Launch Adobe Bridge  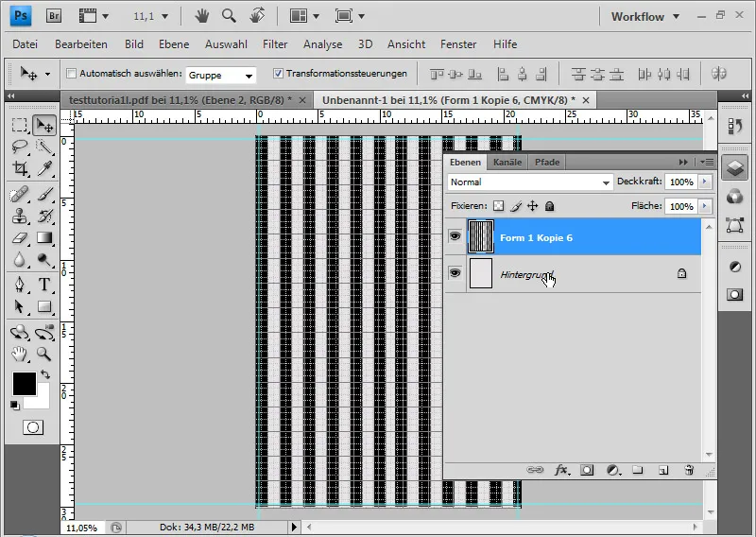54,16
